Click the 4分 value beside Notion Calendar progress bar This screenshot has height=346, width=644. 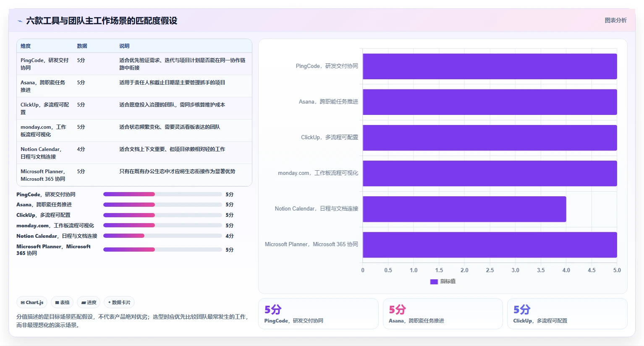(230, 236)
